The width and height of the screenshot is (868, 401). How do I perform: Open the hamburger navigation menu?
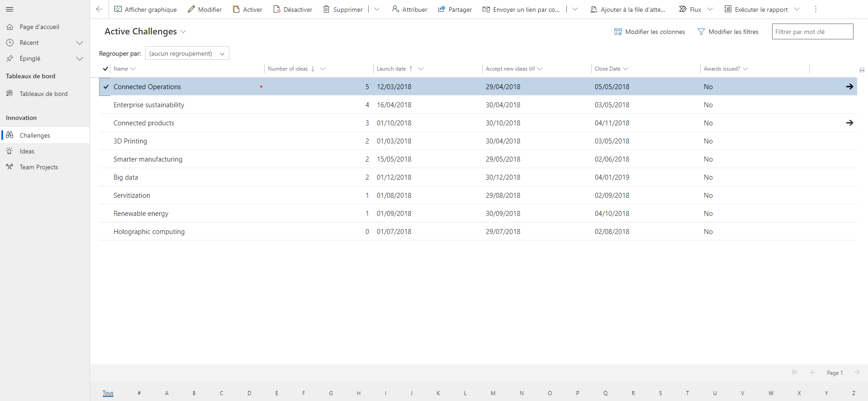pos(9,9)
